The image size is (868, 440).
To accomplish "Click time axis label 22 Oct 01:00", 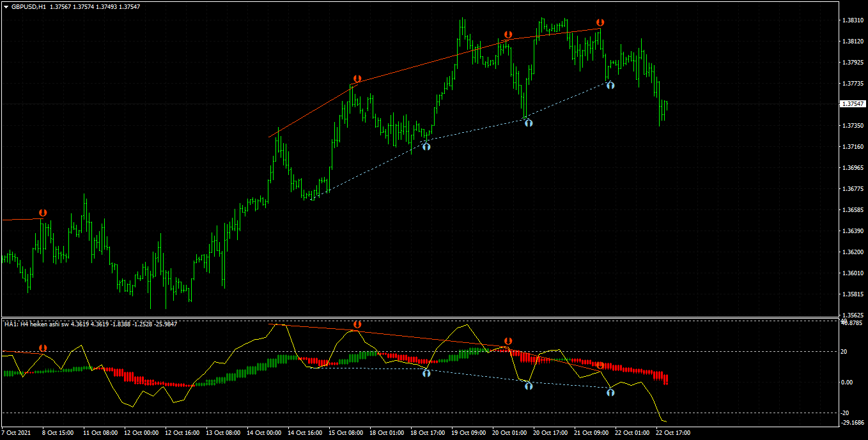I will click(632, 433).
